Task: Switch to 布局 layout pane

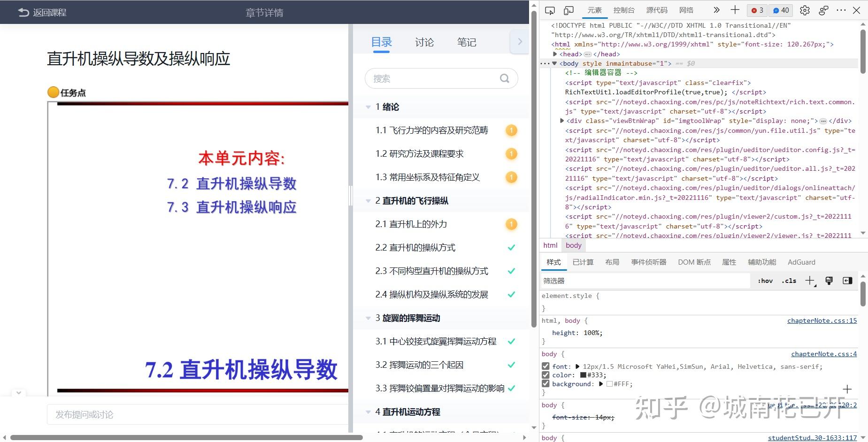Action: pos(612,262)
